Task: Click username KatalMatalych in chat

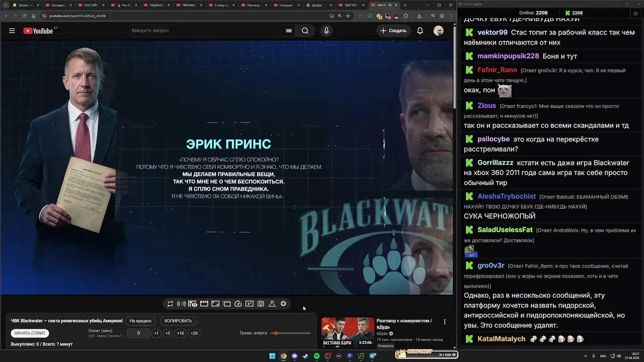Action: point(501,339)
